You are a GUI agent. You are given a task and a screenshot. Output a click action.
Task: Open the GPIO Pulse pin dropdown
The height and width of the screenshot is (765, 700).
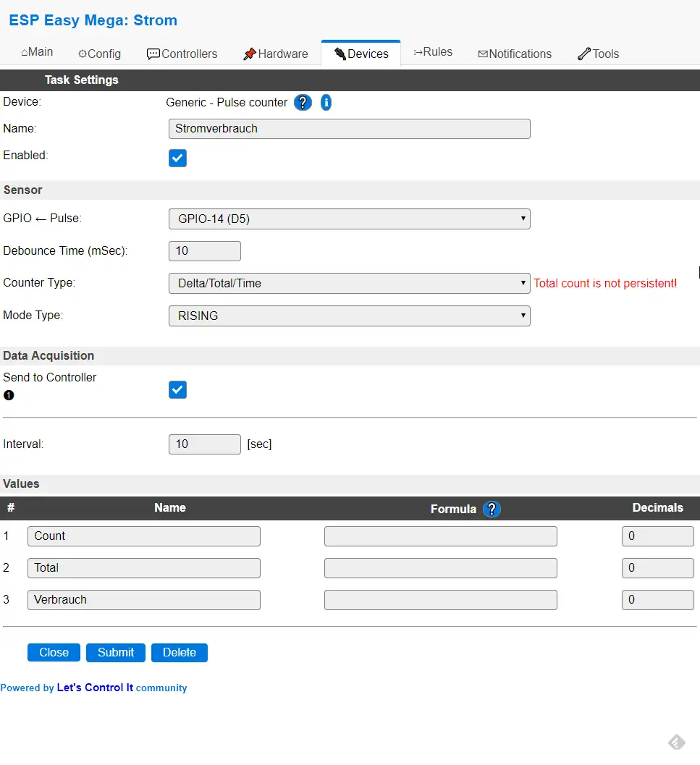click(349, 219)
